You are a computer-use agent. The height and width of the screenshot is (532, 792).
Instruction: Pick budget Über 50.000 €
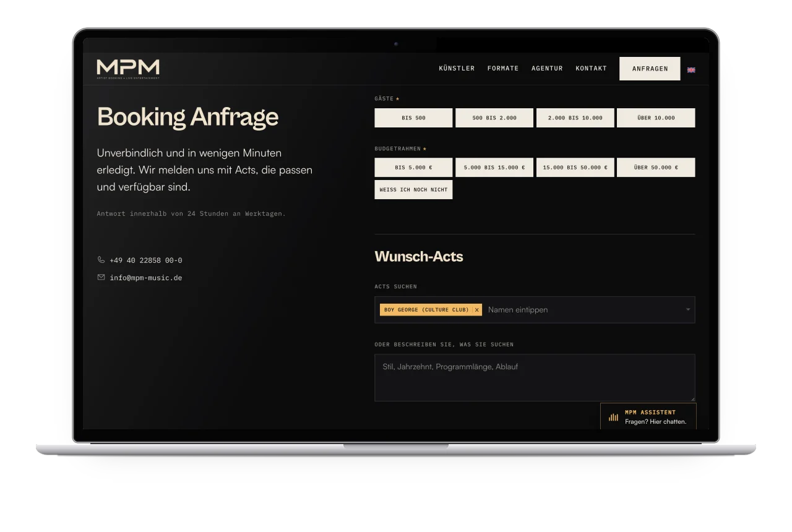pos(656,167)
